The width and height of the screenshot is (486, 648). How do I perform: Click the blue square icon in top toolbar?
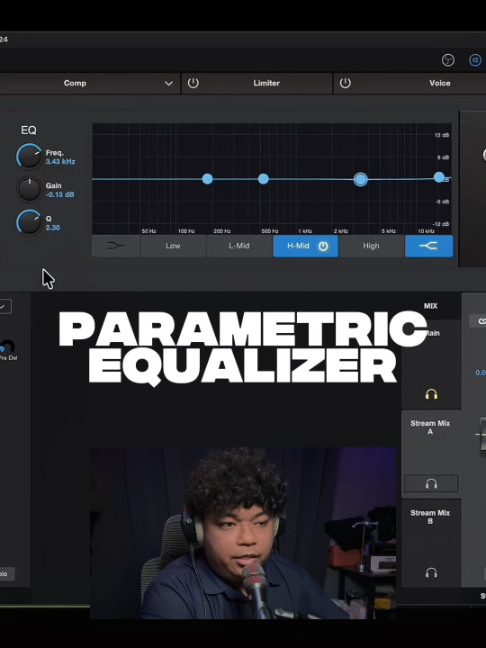(x=475, y=60)
